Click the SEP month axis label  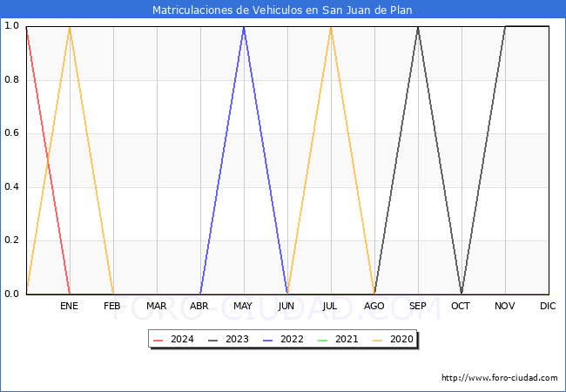pyautogui.click(x=418, y=306)
